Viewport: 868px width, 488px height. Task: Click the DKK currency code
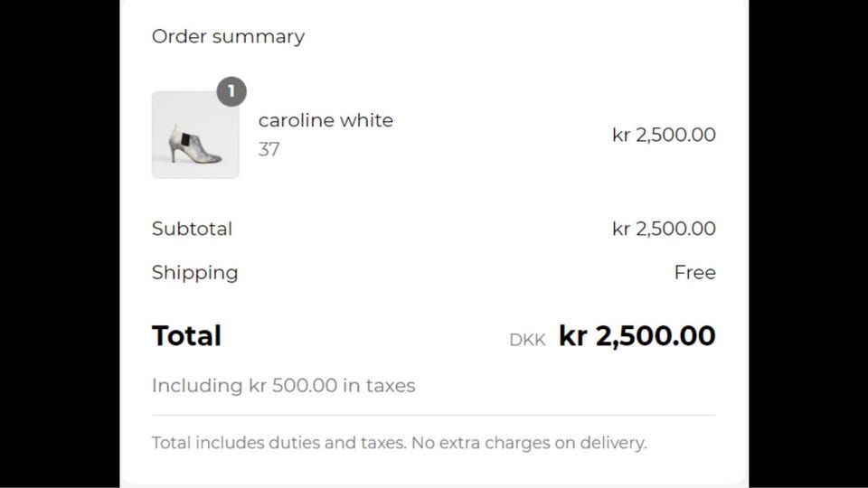click(x=527, y=341)
